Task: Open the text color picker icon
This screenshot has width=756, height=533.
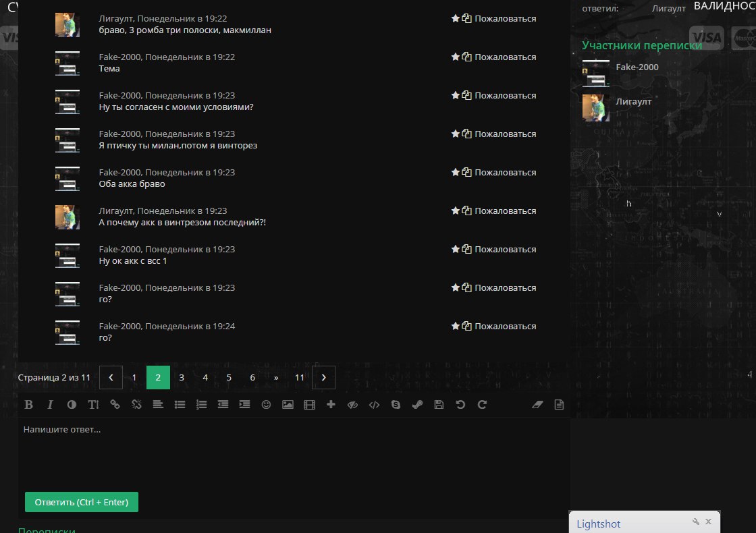Action: coord(72,405)
